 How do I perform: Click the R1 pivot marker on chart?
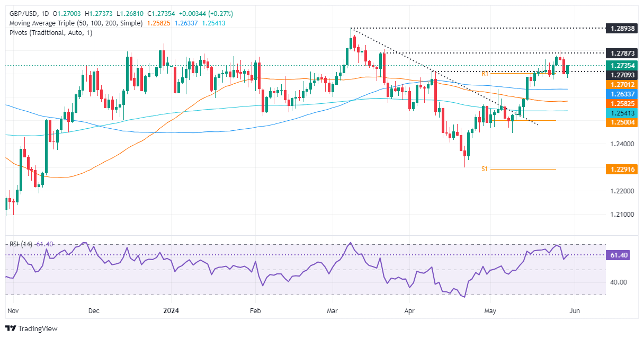pyautogui.click(x=484, y=74)
